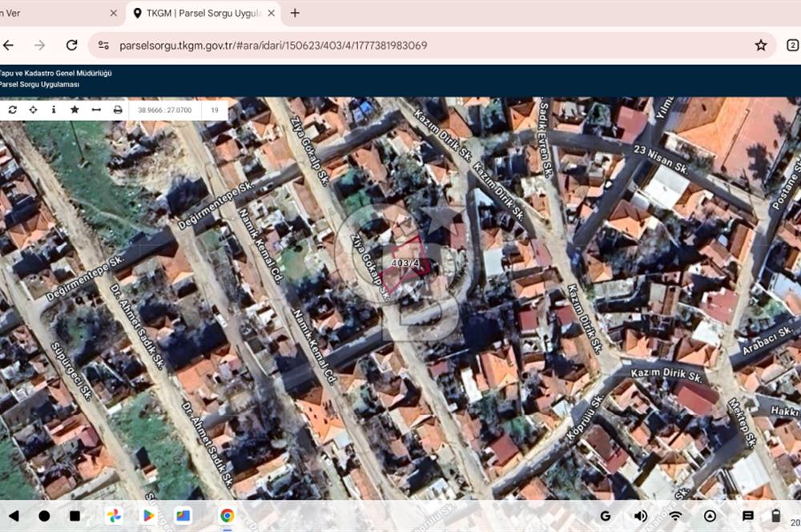Open Google Photos from the taskbar
The width and height of the screenshot is (801, 532).
coord(115,516)
